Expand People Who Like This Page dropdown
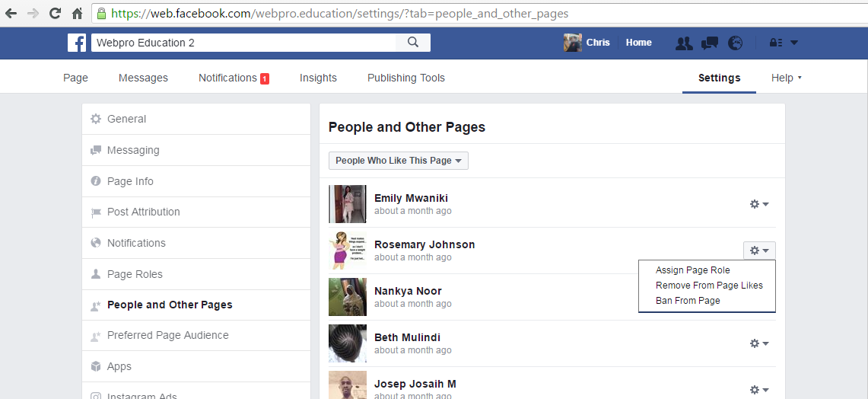This screenshot has width=868, height=399. (398, 161)
